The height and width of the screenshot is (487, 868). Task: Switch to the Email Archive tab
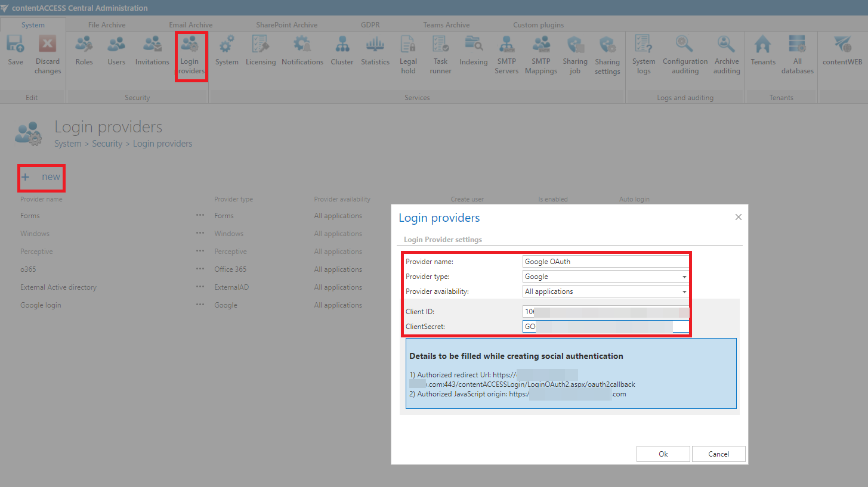pyautogui.click(x=190, y=25)
